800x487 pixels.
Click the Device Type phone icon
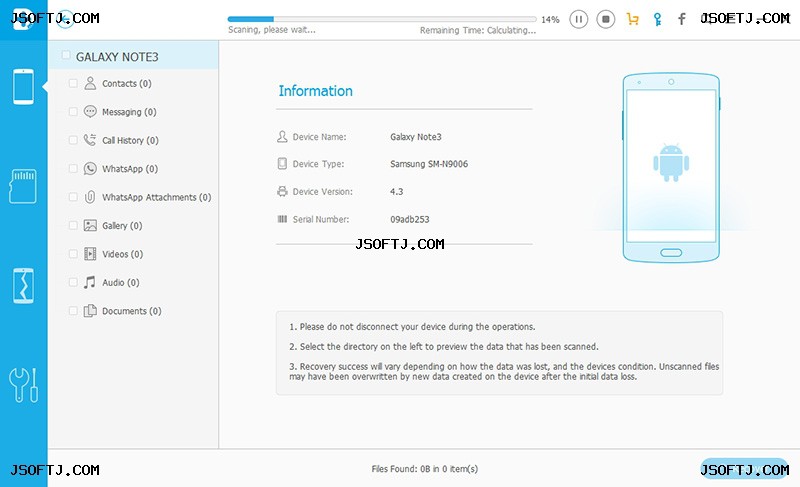(x=282, y=164)
